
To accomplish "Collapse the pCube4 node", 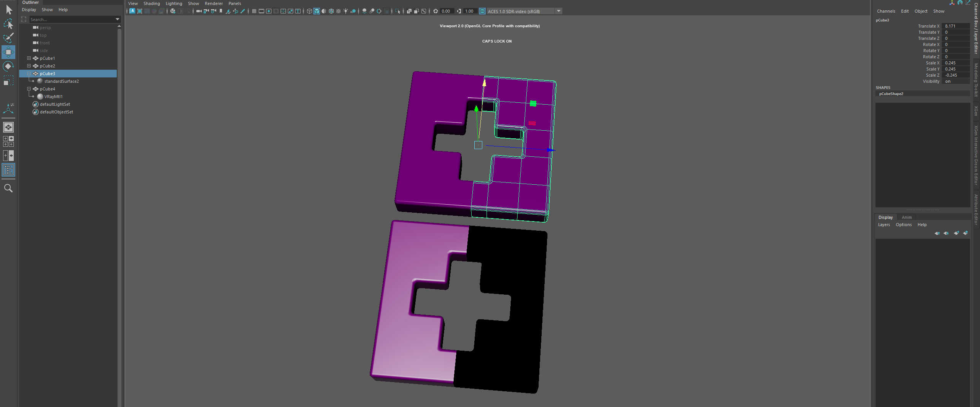I will 29,89.
